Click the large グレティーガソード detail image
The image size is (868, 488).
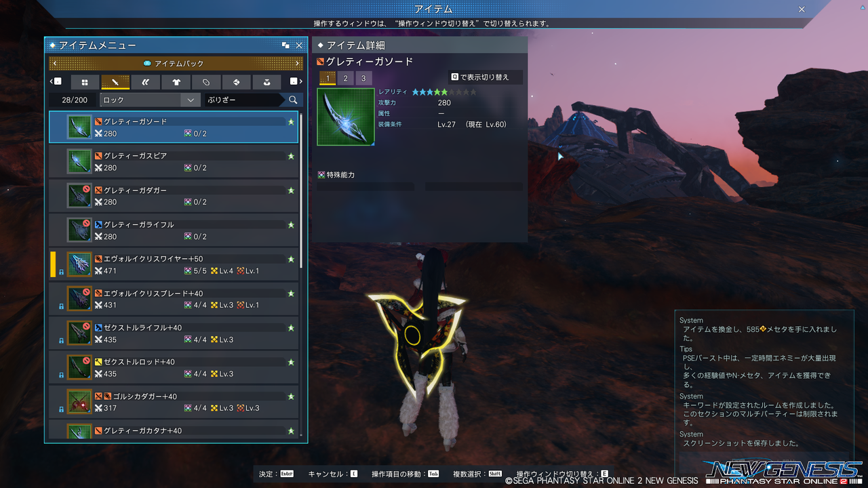coord(346,117)
